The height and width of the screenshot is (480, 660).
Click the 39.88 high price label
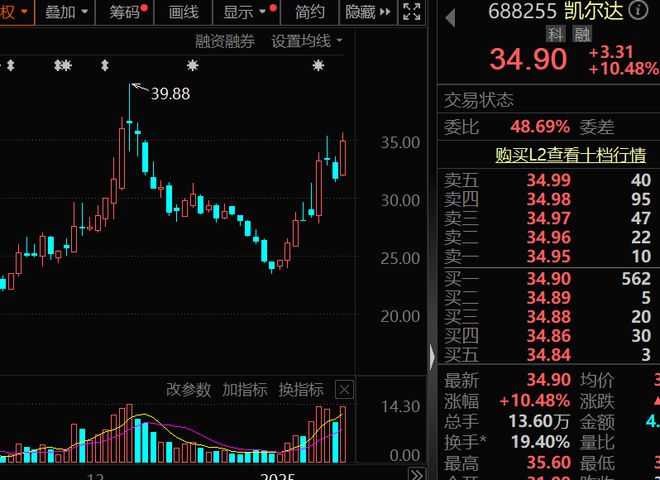[x=170, y=93]
